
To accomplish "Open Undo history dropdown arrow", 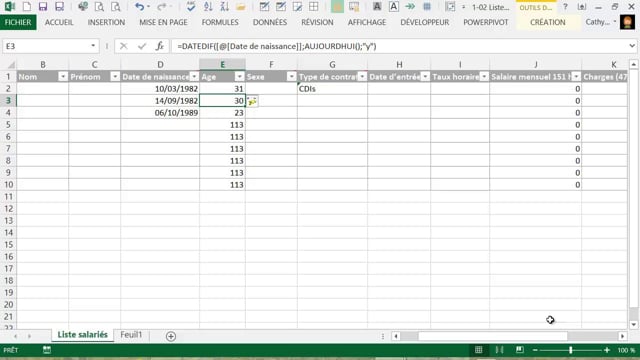I will (148, 7).
